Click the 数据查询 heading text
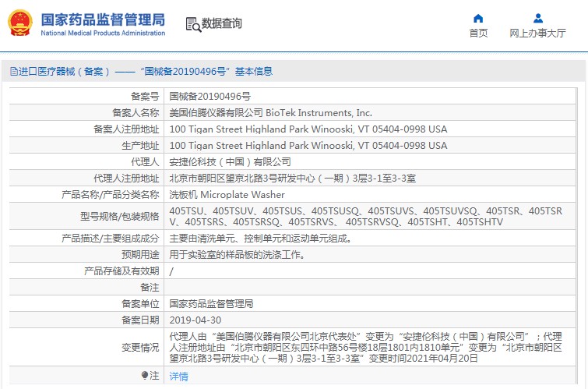Viewport: 588px width, 389px height. (x=222, y=23)
